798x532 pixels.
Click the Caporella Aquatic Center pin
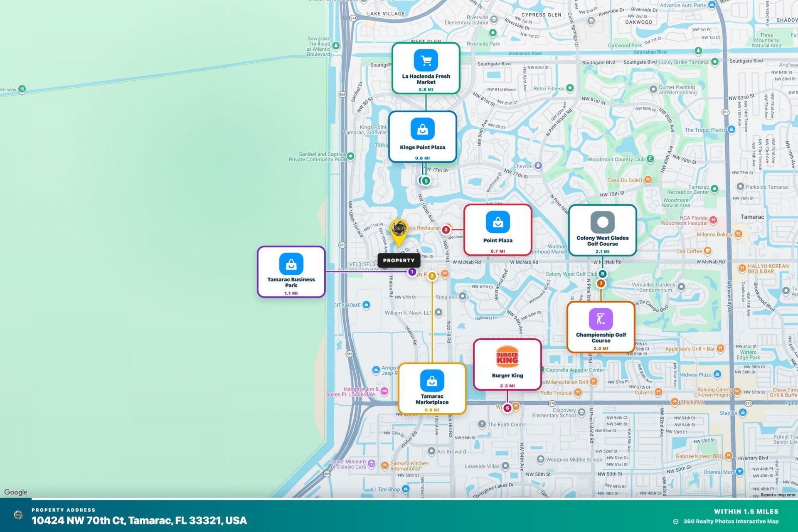[542, 369]
